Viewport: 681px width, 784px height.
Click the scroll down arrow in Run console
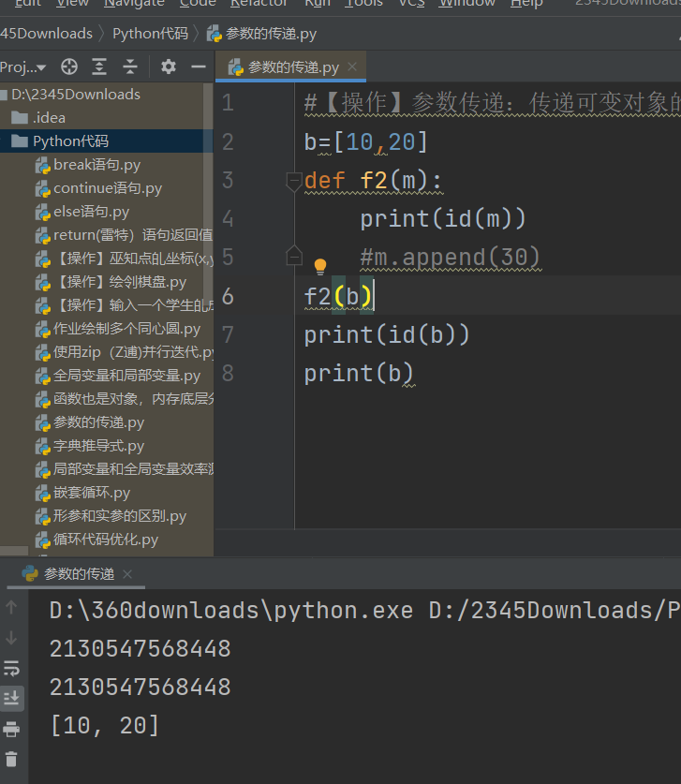[x=11, y=638]
